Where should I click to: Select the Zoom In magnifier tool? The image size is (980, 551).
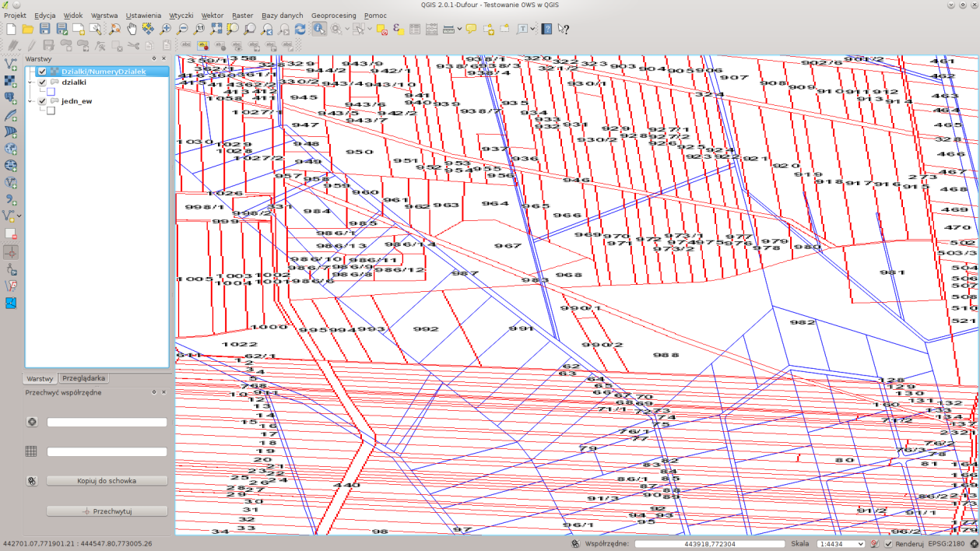click(x=165, y=30)
